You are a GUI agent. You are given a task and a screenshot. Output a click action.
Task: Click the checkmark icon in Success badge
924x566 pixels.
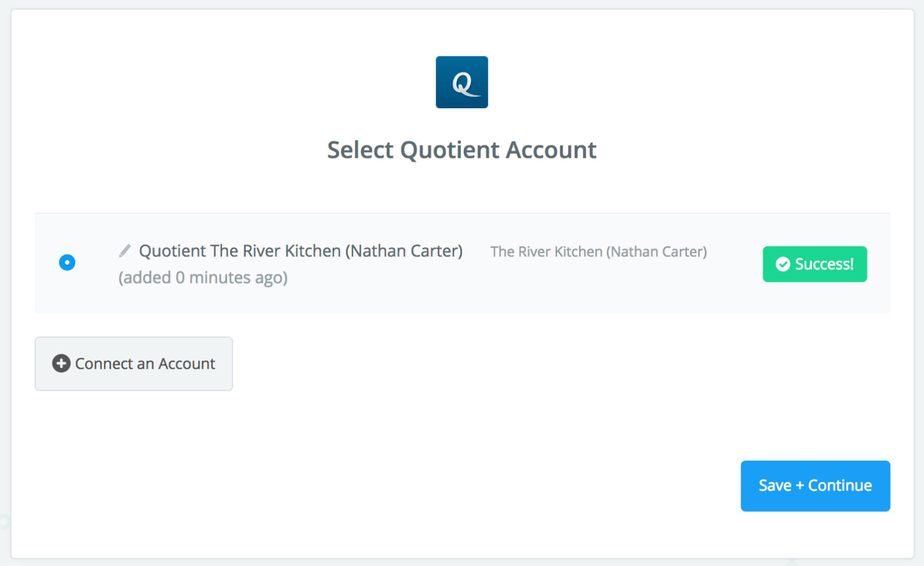783,264
